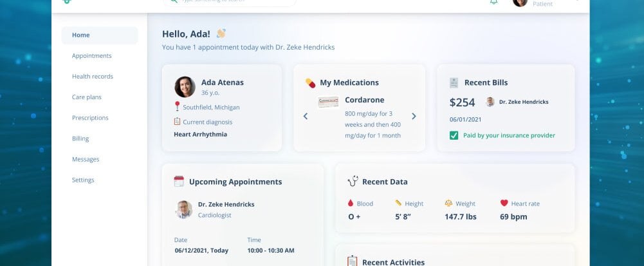Toggle the Paid by insurance provider checkbox
The width and height of the screenshot is (644, 266).
(454, 135)
